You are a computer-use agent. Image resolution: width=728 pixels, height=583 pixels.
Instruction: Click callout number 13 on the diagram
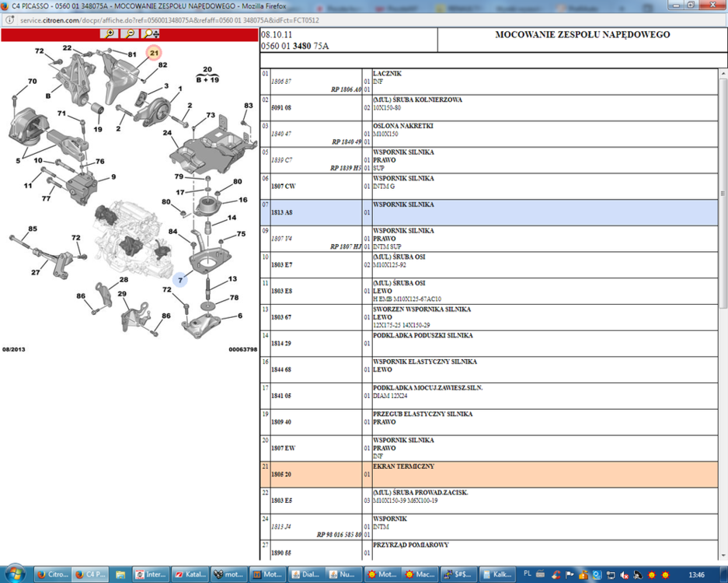pos(232,279)
